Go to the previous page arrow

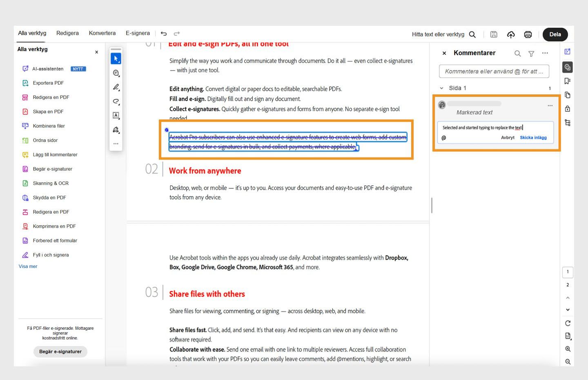568,298
